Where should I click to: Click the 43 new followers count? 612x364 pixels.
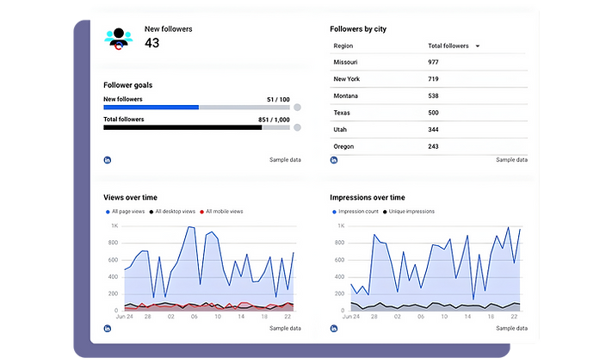click(151, 43)
